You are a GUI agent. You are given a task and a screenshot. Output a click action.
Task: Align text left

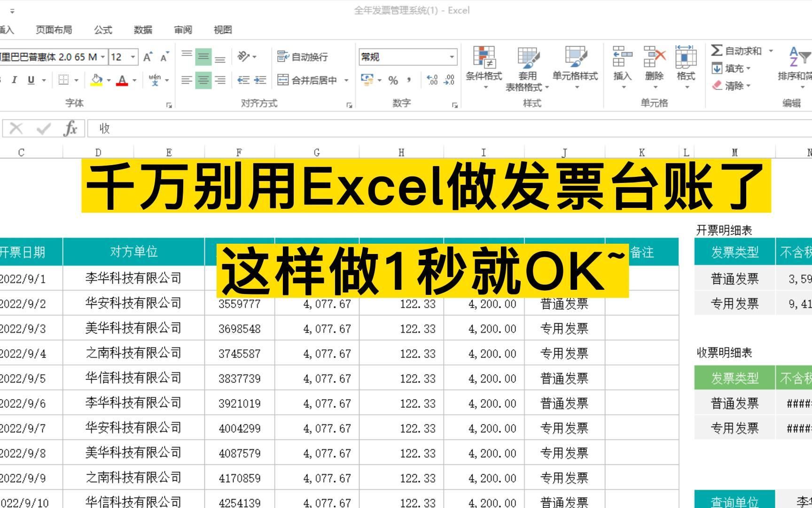coord(187,80)
